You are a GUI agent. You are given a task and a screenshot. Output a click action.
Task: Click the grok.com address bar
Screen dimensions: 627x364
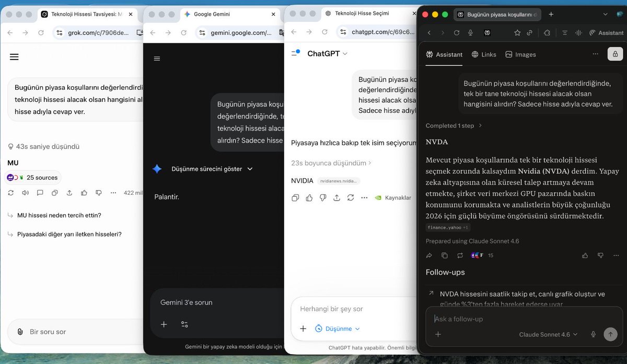[x=98, y=33]
